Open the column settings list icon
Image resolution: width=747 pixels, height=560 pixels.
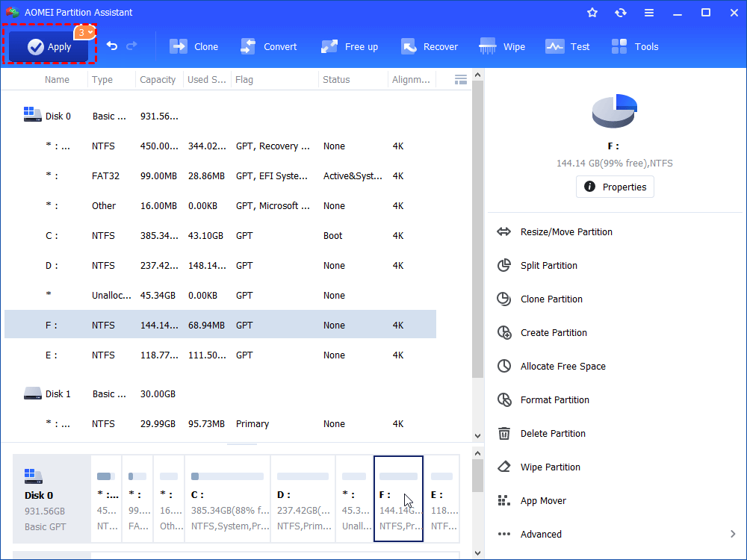pyautogui.click(x=461, y=80)
